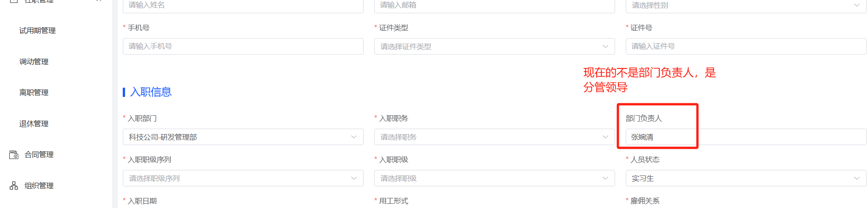Click the chevron arrow in 入职职级 field
This screenshot has height=208, width=868.
(x=605, y=178)
